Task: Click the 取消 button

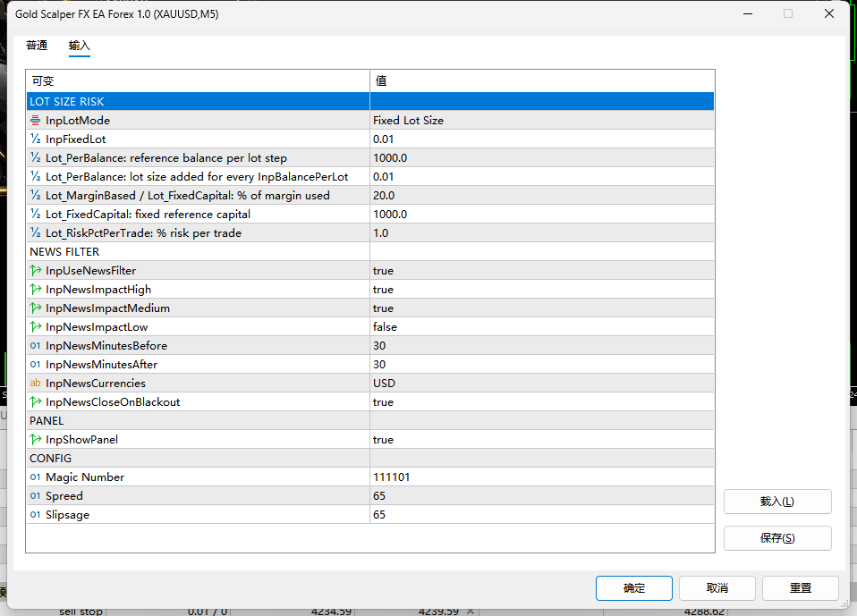Action: [717, 588]
